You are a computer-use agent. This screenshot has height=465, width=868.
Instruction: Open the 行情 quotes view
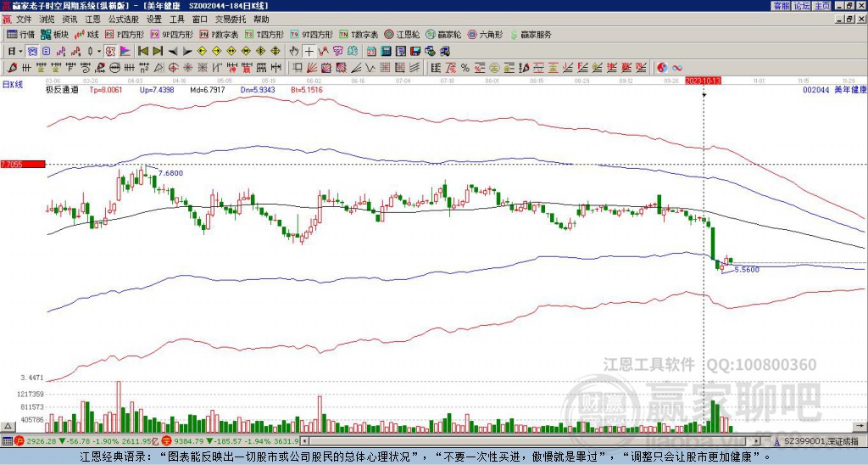click(20, 34)
